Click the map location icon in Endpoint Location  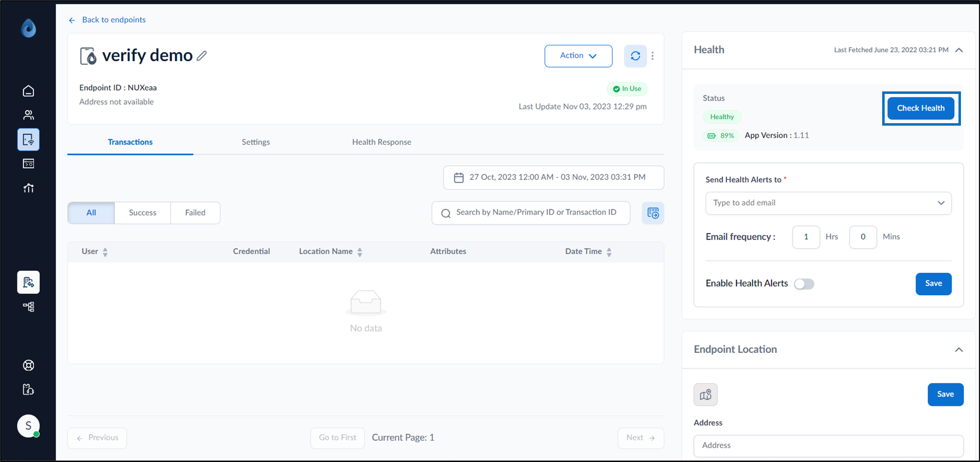705,395
